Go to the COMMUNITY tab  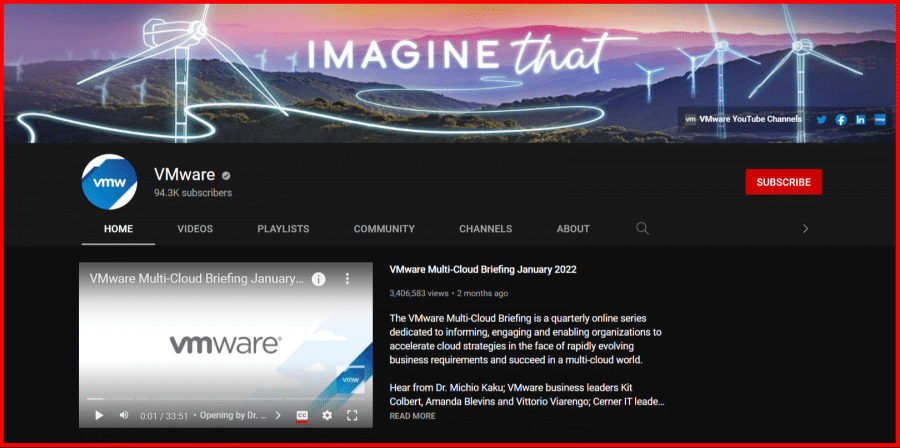point(384,229)
